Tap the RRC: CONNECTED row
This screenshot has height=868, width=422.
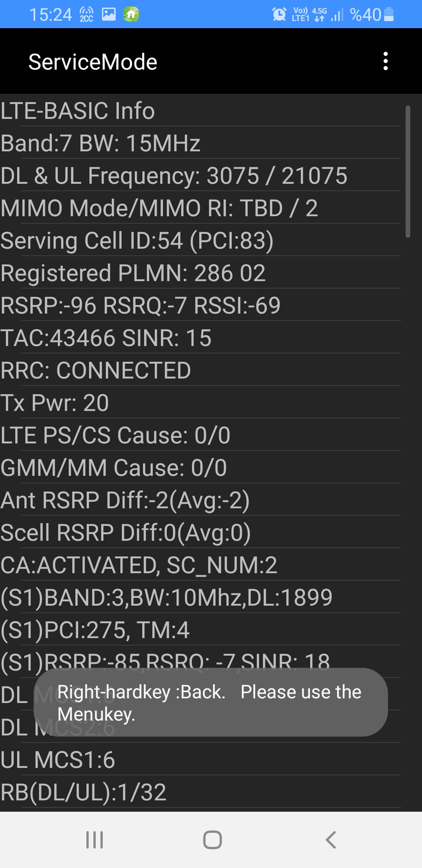(200, 370)
